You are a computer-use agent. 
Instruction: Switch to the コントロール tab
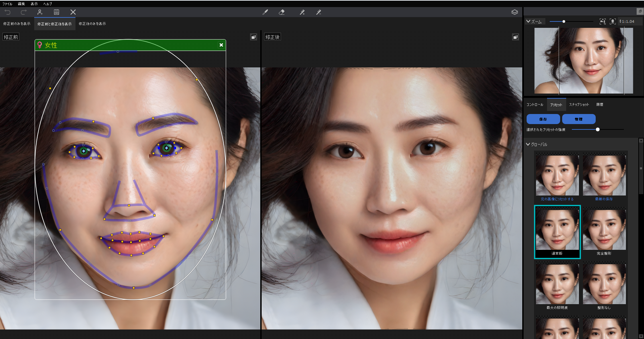(535, 105)
